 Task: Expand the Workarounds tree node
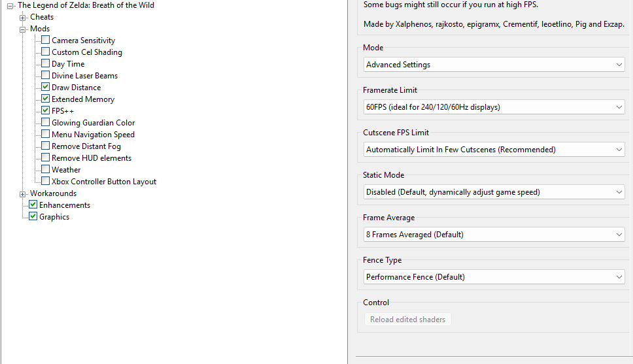click(23, 194)
